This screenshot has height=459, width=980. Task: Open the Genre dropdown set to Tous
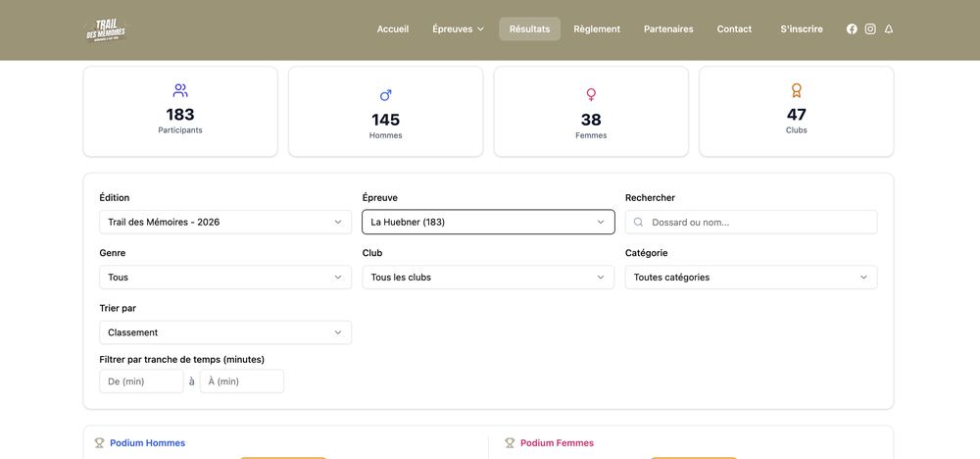coord(225,277)
